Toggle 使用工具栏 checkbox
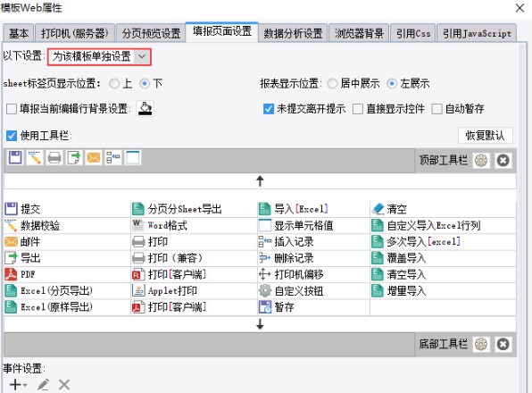The image size is (532, 393). tap(12, 136)
